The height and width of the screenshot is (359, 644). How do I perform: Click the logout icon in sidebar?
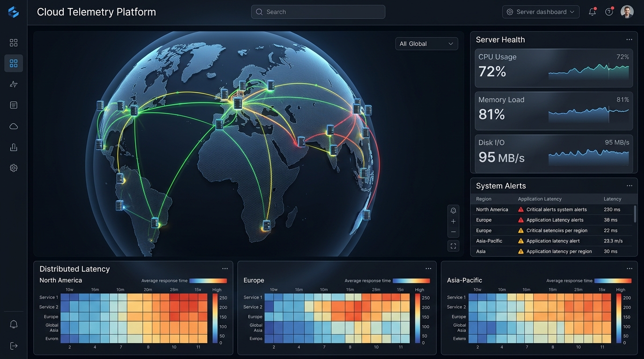click(14, 345)
